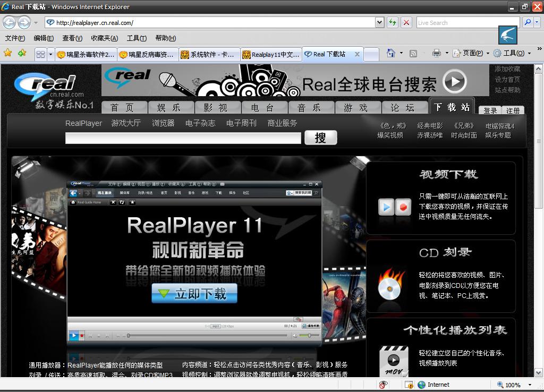Image resolution: width=544 pixels, height=392 pixels.
Task: Click the browser Back arrow button
Action: pyautogui.click(x=10, y=23)
